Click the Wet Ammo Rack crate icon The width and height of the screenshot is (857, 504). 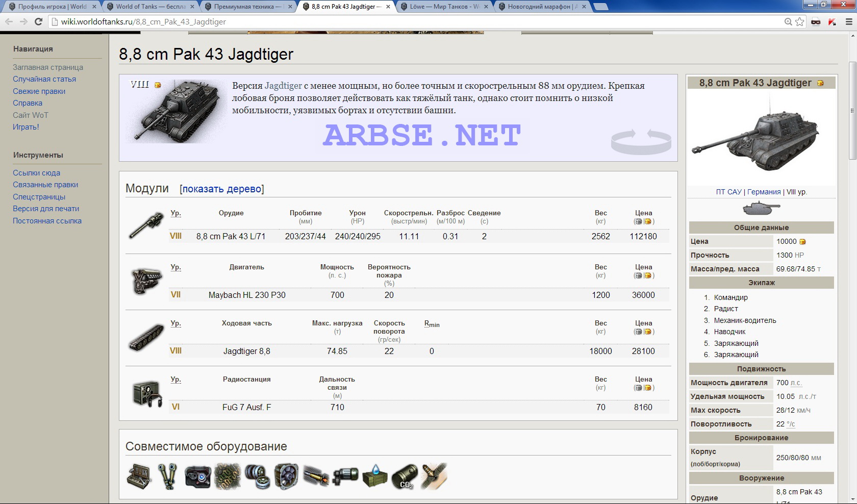375,476
